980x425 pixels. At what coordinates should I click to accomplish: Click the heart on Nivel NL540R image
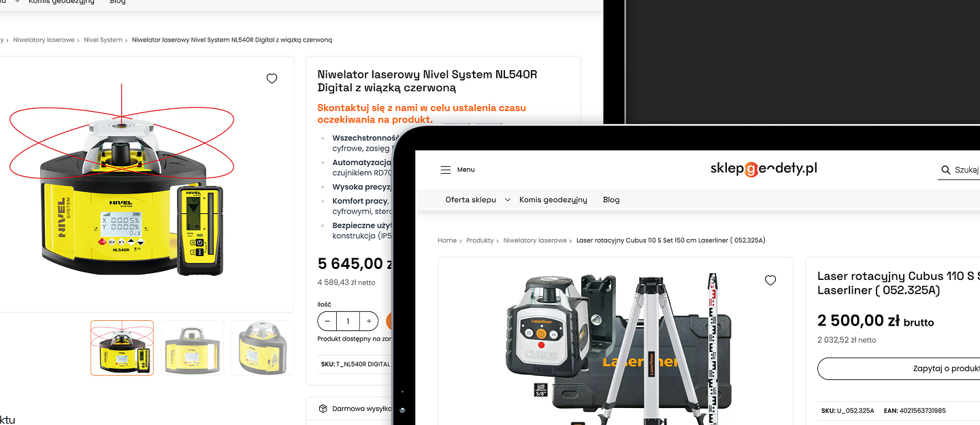pyautogui.click(x=272, y=78)
